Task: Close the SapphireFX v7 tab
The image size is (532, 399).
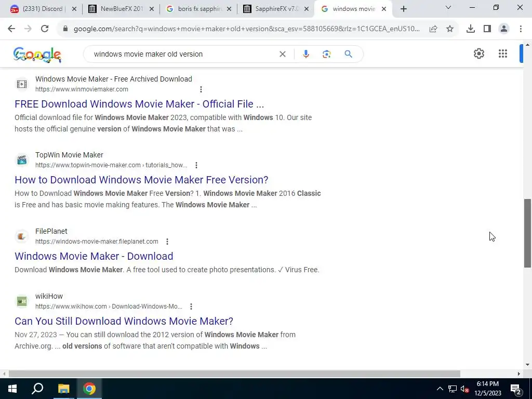Action: (x=307, y=9)
